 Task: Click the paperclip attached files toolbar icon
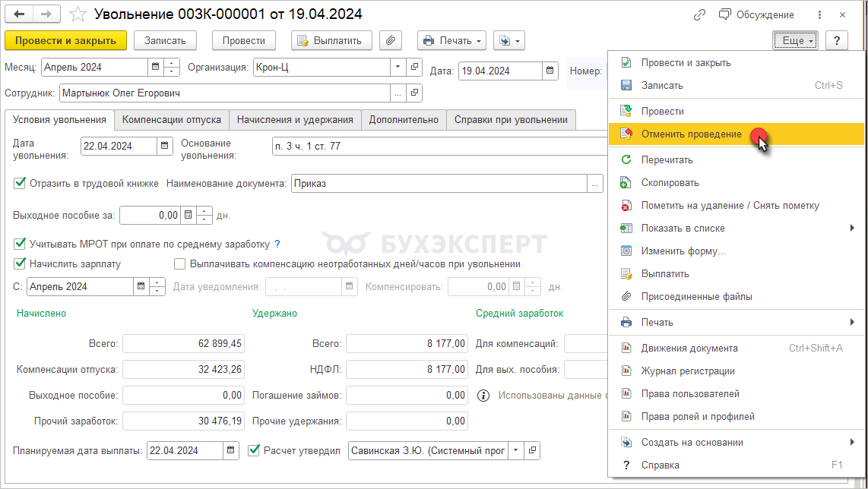(x=391, y=40)
